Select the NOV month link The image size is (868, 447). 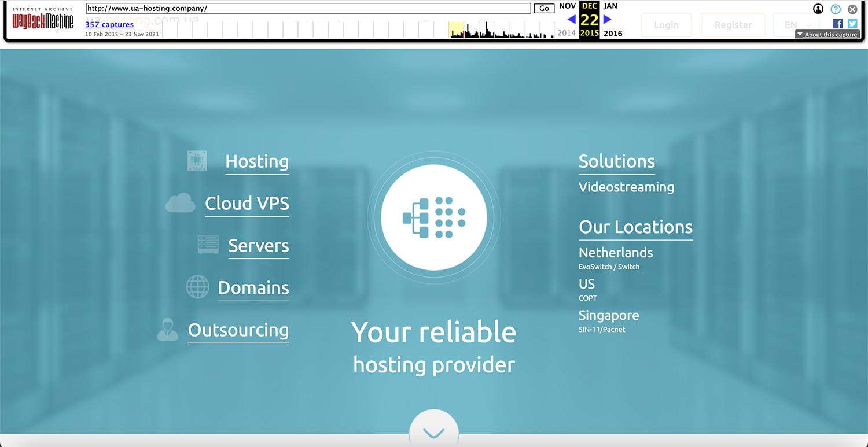coord(567,6)
